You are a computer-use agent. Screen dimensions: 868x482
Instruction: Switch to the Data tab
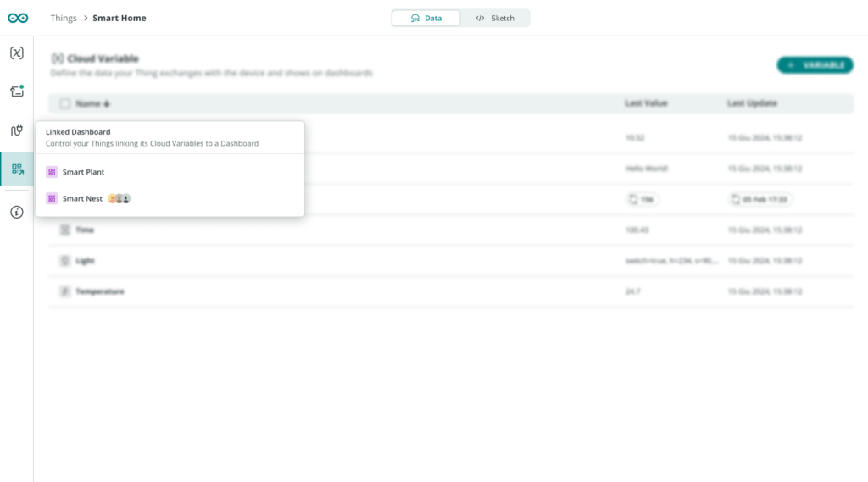click(426, 18)
